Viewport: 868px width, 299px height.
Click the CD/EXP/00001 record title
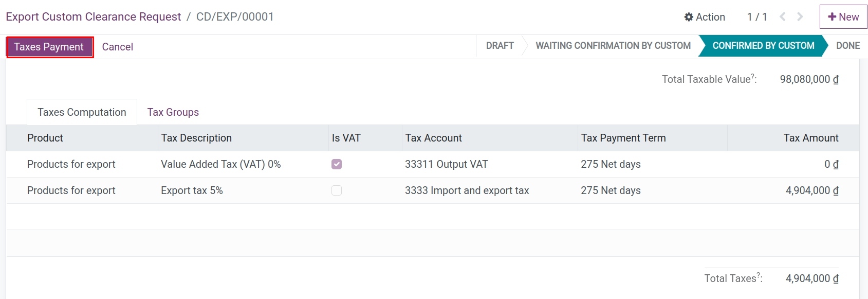[235, 17]
